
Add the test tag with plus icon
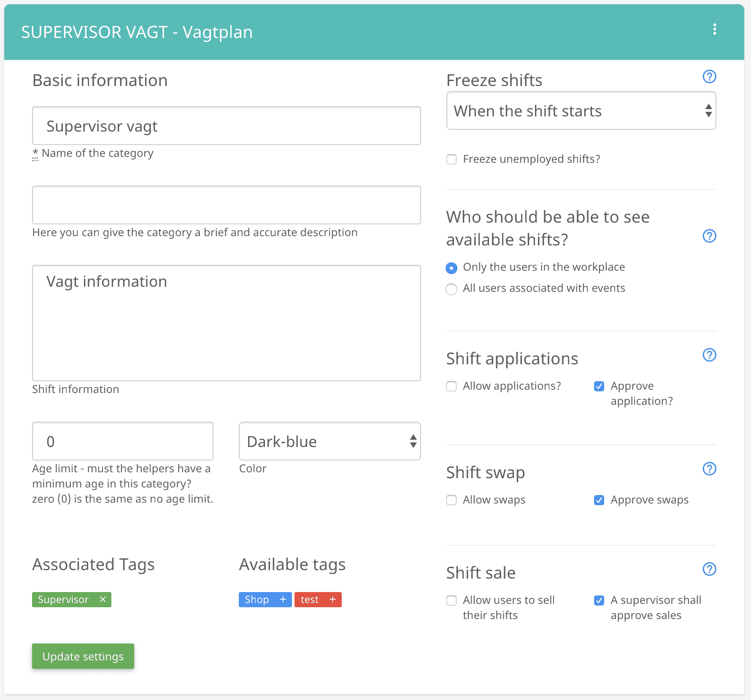[332, 599]
